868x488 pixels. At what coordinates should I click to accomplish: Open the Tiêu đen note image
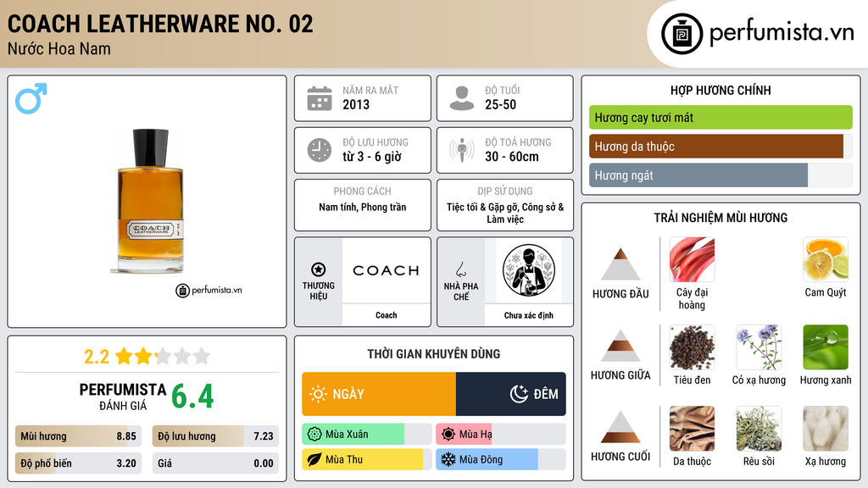[692, 347]
